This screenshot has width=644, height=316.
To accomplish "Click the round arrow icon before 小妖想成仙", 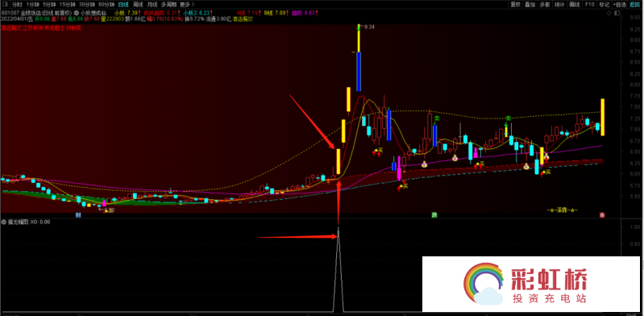I will [x=77, y=13].
